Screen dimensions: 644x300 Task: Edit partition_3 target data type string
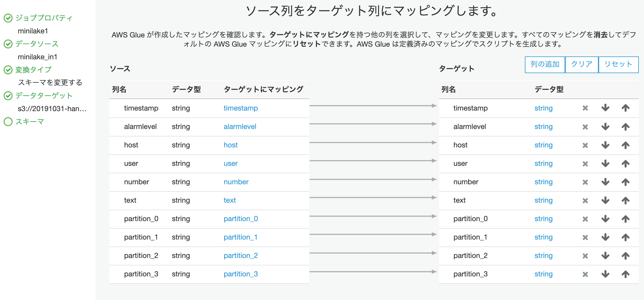[x=543, y=274]
